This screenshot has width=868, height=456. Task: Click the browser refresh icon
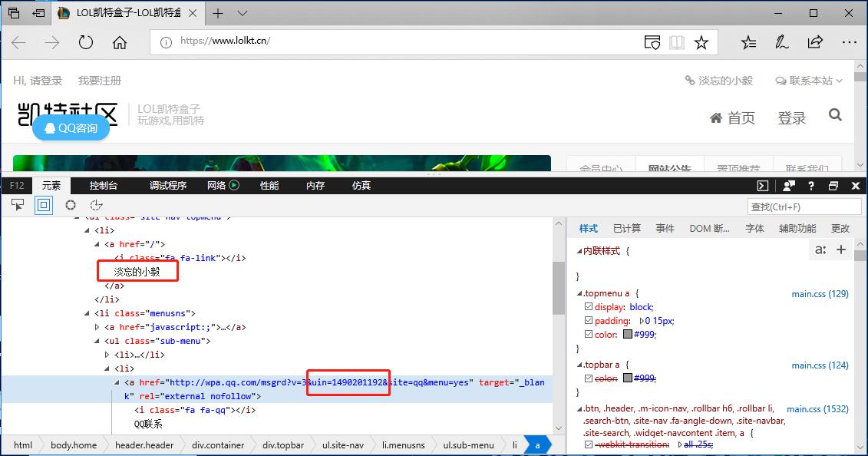[x=86, y=43]
